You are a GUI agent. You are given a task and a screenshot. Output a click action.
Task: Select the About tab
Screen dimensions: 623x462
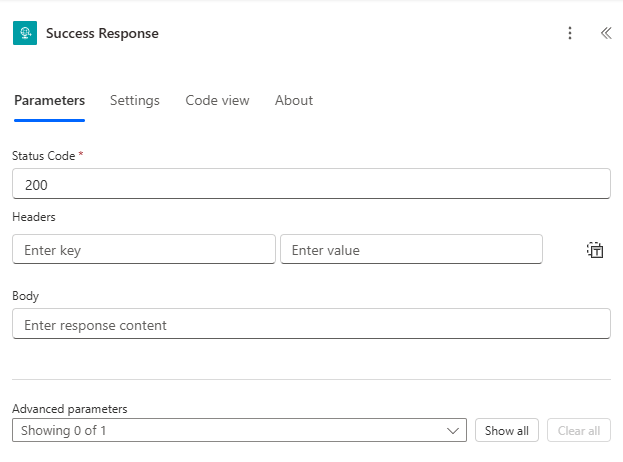point(294,101)
